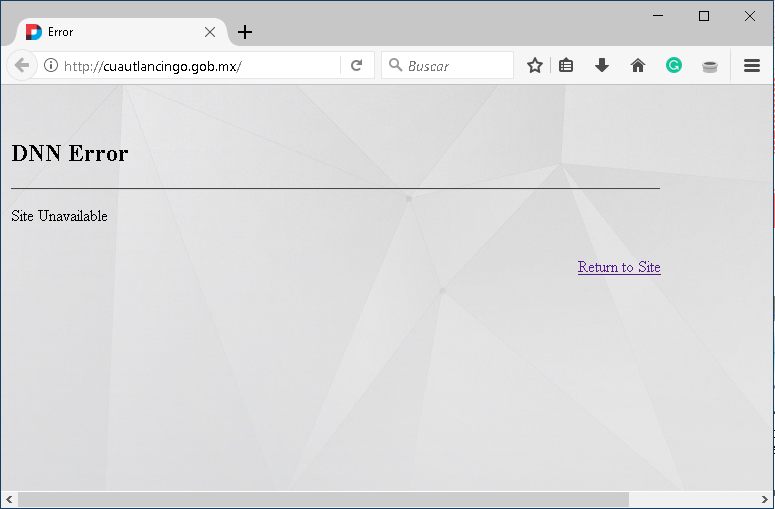Open the hamburger menu
This screenshot has width=775, height=509.
[752, 65]
